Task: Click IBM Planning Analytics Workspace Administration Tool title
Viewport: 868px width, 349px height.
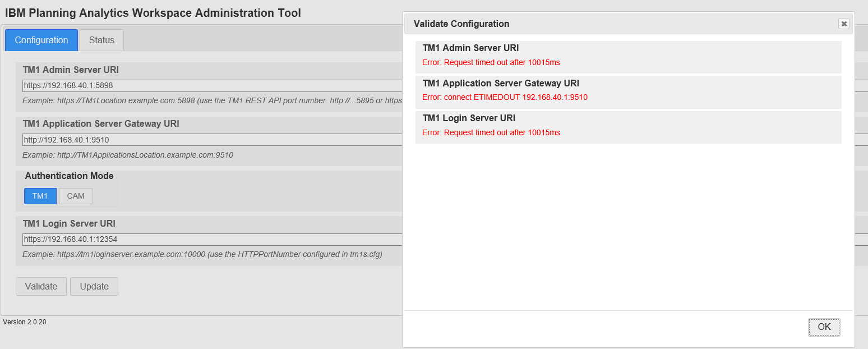Action: [153, 13]
